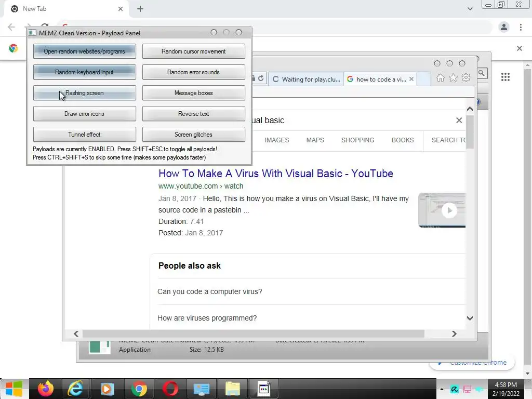The width and height of the screenshot is (532, 399).
Task: Toggle the Random error sounds payload
Action: pyautogui.click(x=193, y=72)
